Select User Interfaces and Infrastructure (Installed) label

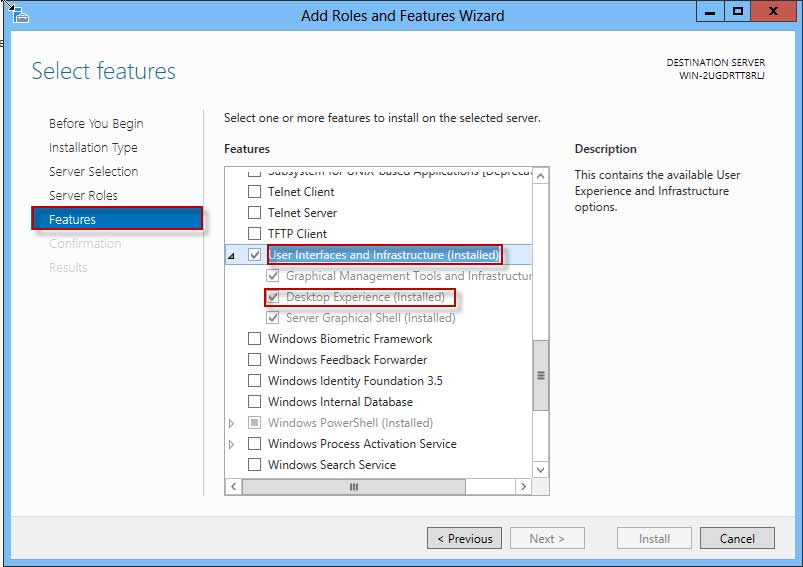384,255
